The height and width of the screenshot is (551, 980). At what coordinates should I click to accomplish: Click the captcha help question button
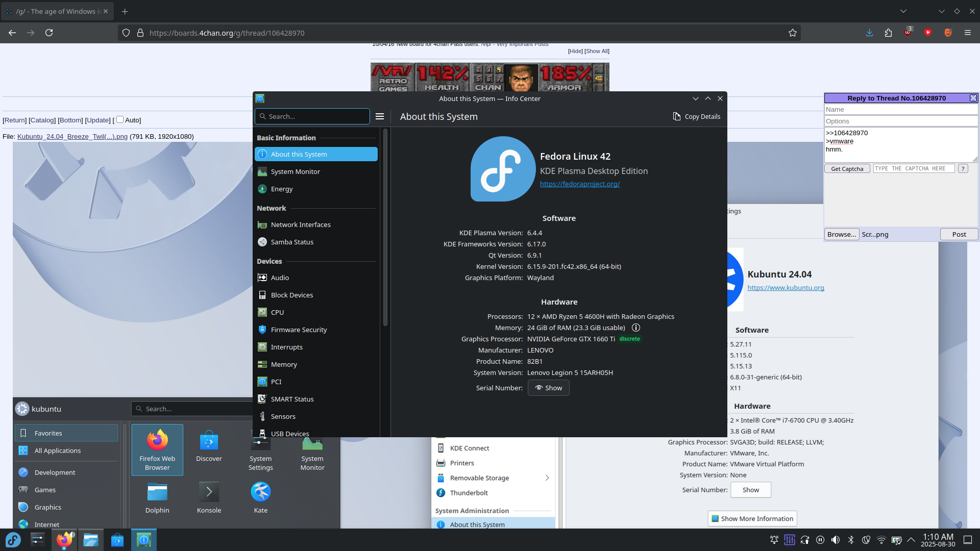963,168
